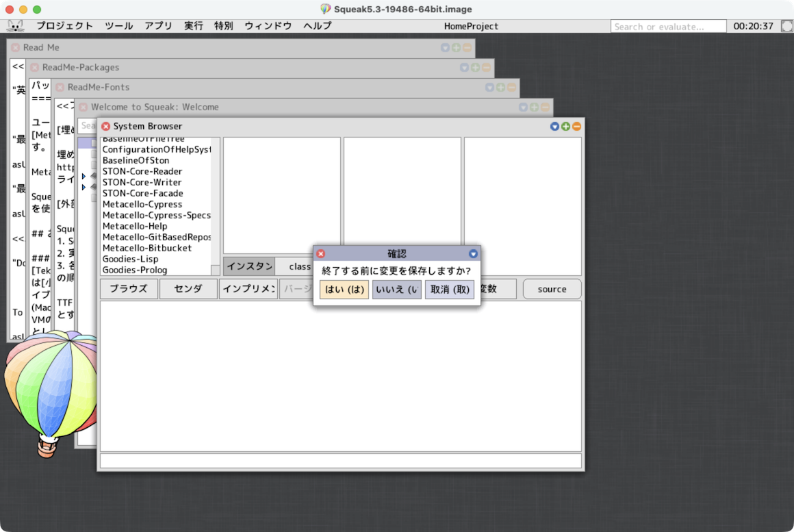Click the fullscreen icon beside the clock
This screenshot has width=794, height=532.
(786, 26)
